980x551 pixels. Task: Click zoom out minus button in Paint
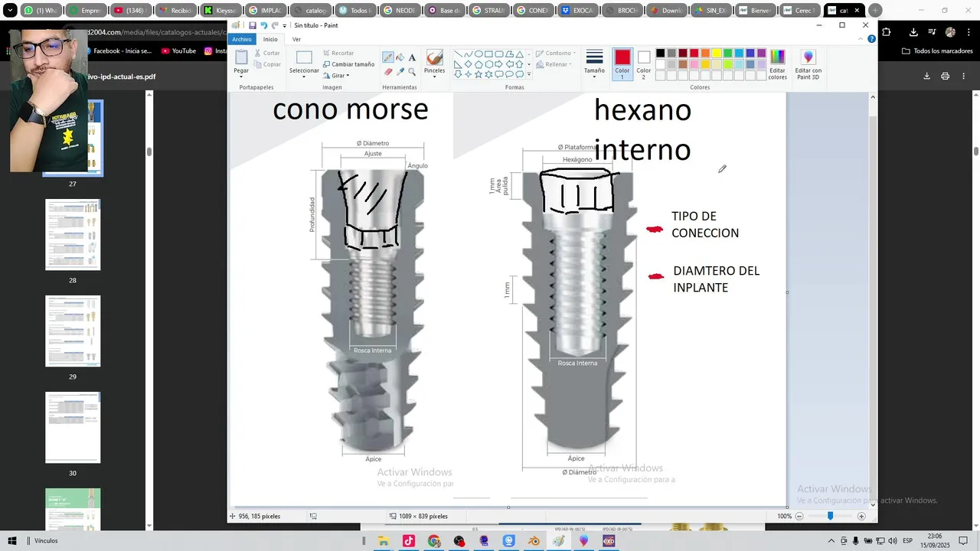point(799,517)
